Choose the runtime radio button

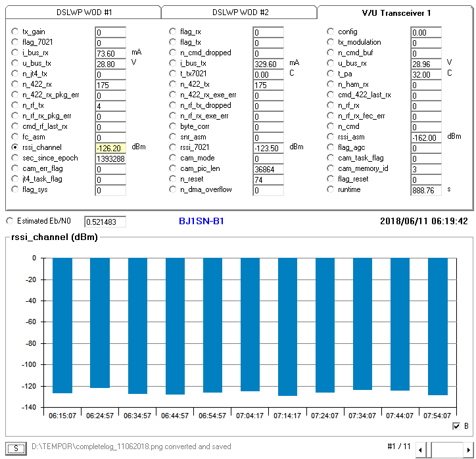coord(330,189)
